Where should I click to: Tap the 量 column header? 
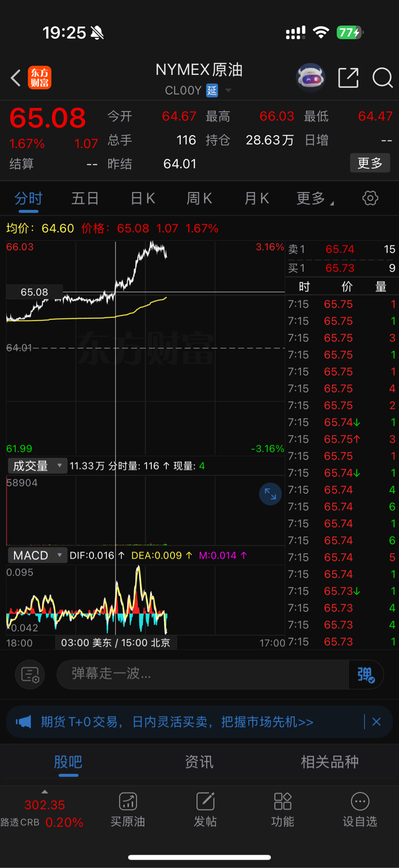381,287
